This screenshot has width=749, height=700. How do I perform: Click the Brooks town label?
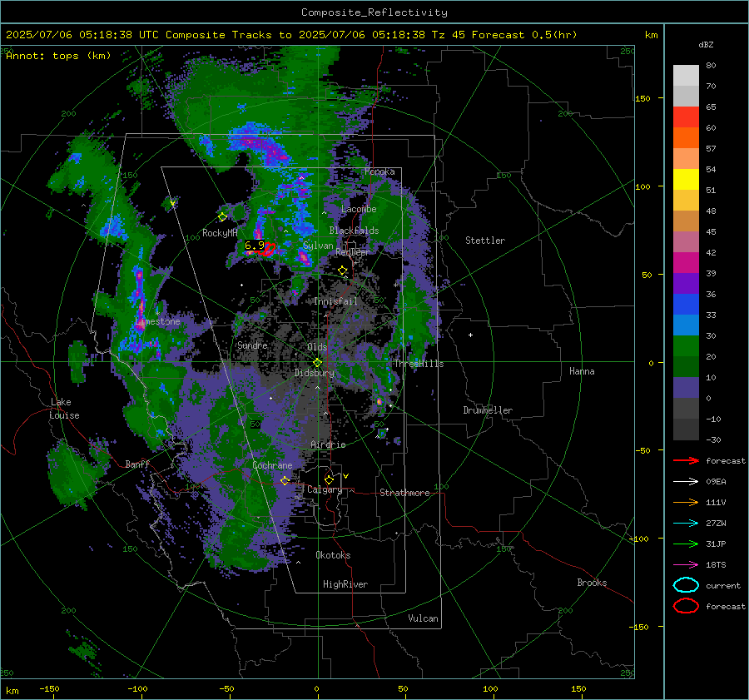(592, 583)
